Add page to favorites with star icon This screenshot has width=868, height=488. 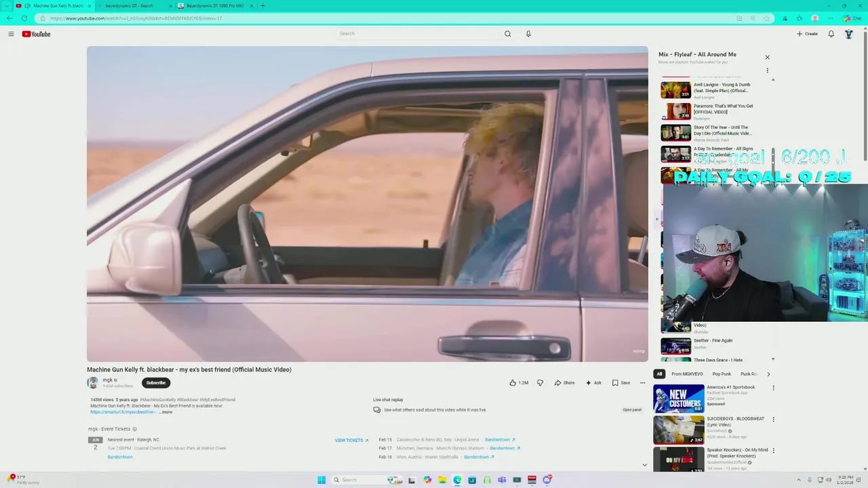(766, 18)
